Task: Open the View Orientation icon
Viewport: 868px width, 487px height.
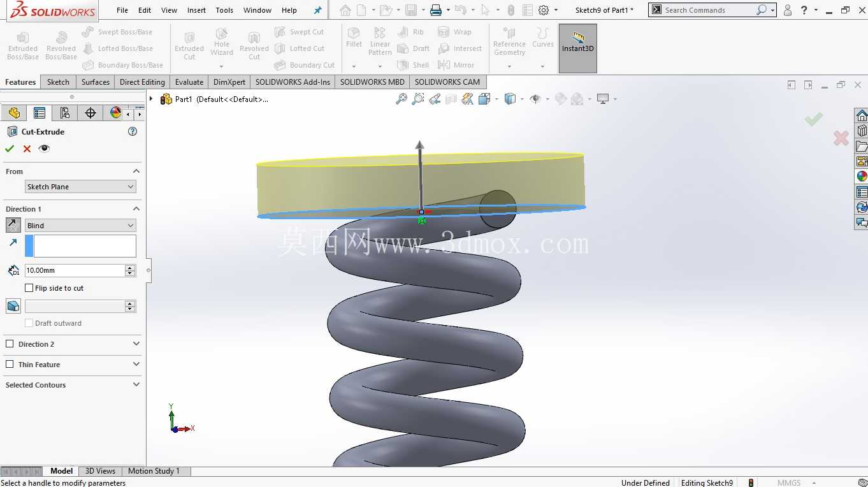Action: coord(484,99)
